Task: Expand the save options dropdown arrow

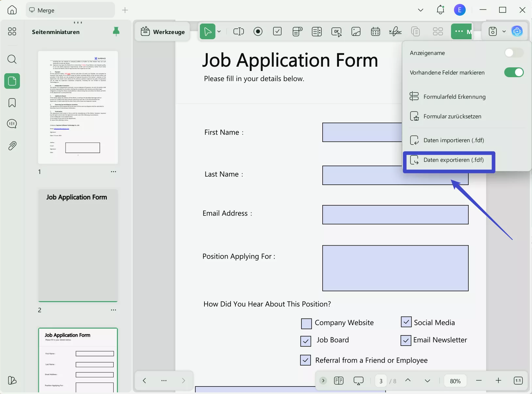Action: pyautogui.click(x=504, y=31)
